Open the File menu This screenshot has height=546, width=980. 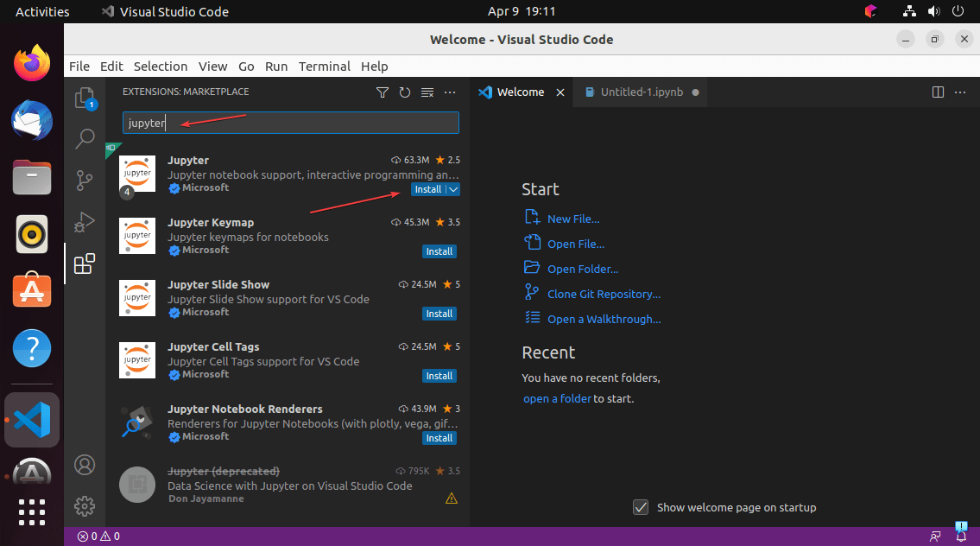pyautogui.click(x=79, y=67)
